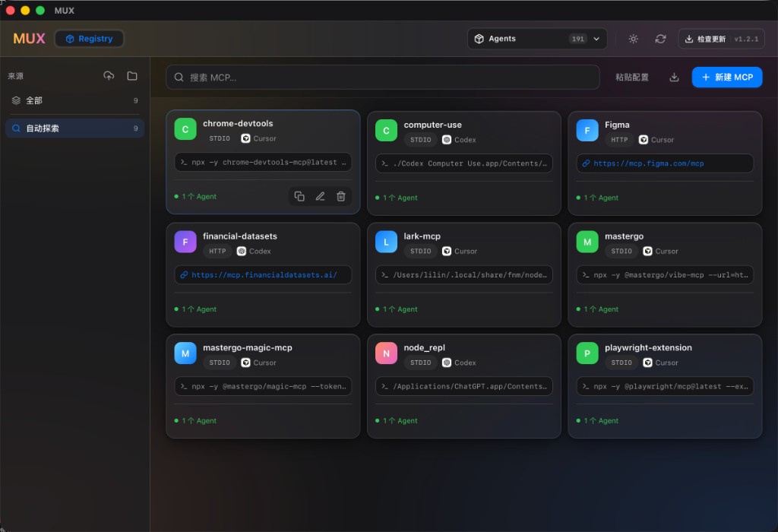Click the playwright-extension green P avatar

pos(587,353)
